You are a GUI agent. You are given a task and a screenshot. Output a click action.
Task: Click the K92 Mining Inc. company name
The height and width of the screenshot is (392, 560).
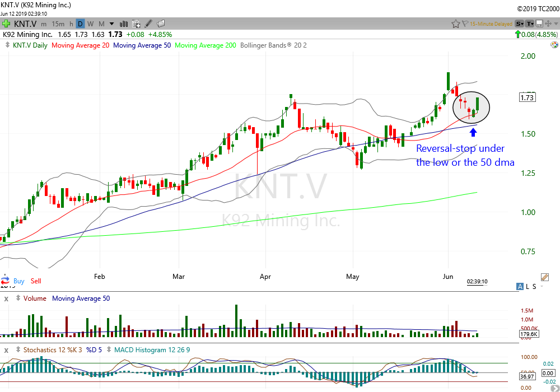[27, 35]
